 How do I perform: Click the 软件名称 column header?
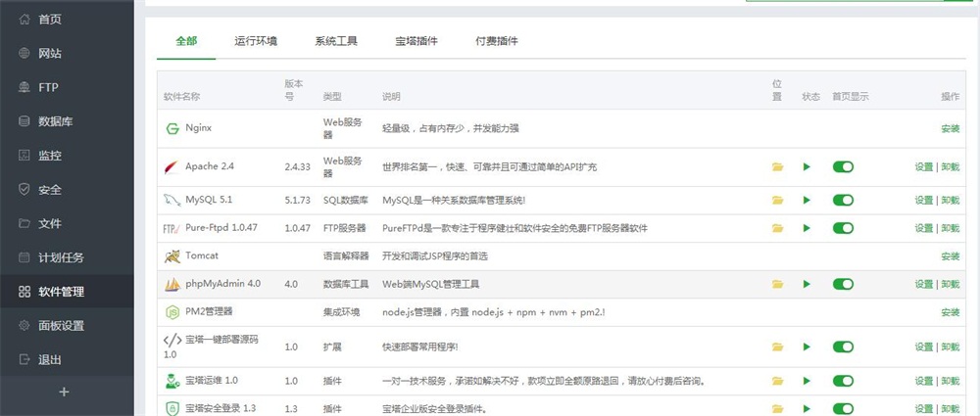(182, 97)
